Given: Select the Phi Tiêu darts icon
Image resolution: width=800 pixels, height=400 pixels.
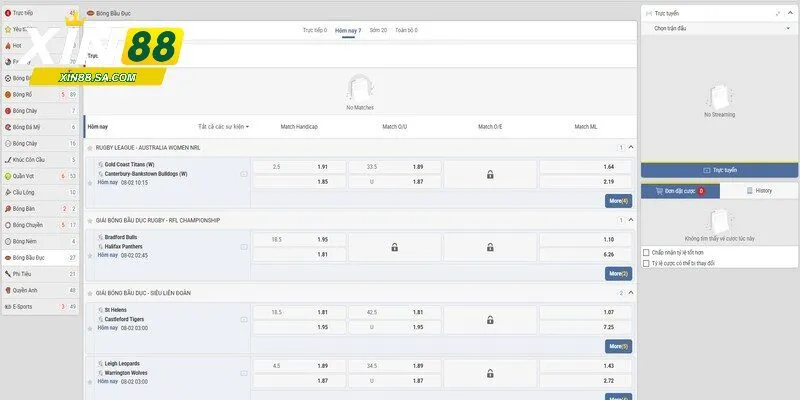Looking at the screenshot, I should coord(7,273).
